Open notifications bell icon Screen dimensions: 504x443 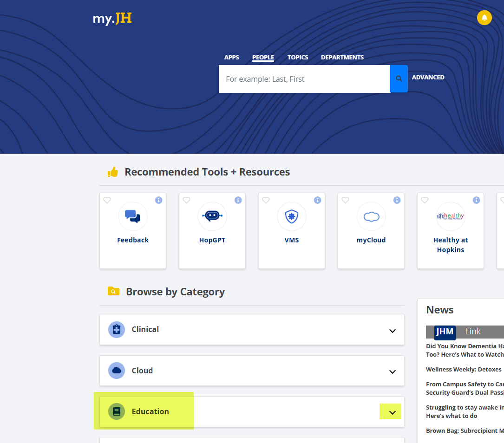[x=484, y=18]
